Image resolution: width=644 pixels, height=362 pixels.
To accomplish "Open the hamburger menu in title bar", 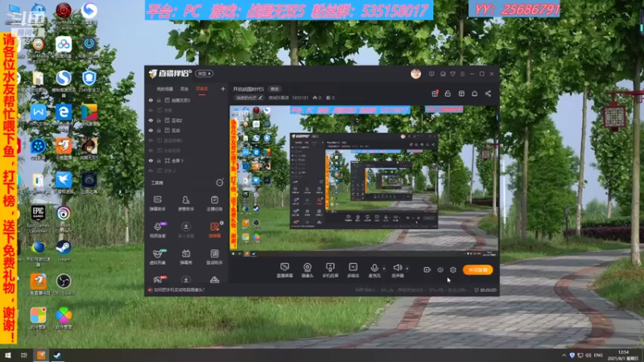I will pyautogui.click(x=462, y=74).
